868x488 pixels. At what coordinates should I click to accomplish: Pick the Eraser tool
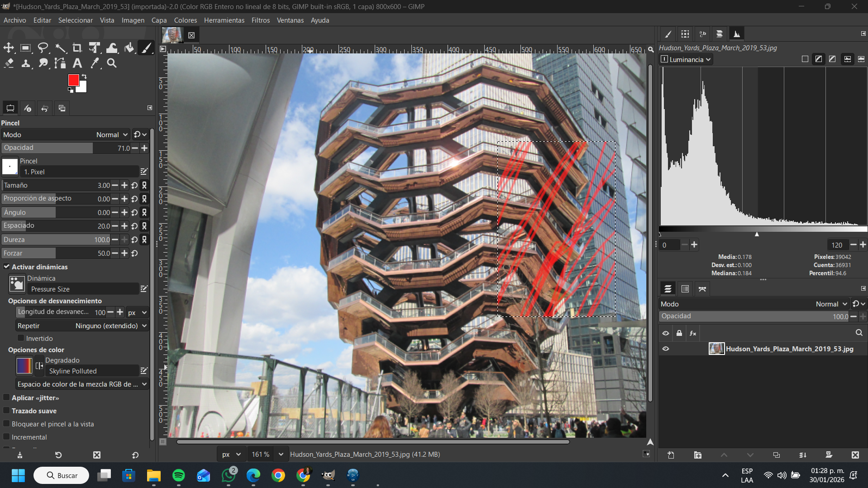[x=9, y=63]
